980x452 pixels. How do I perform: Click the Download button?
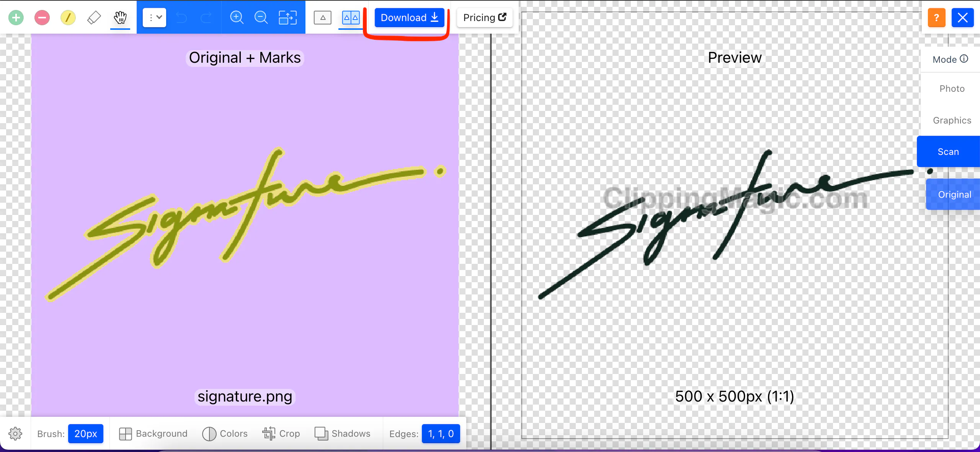coord(409,18)
